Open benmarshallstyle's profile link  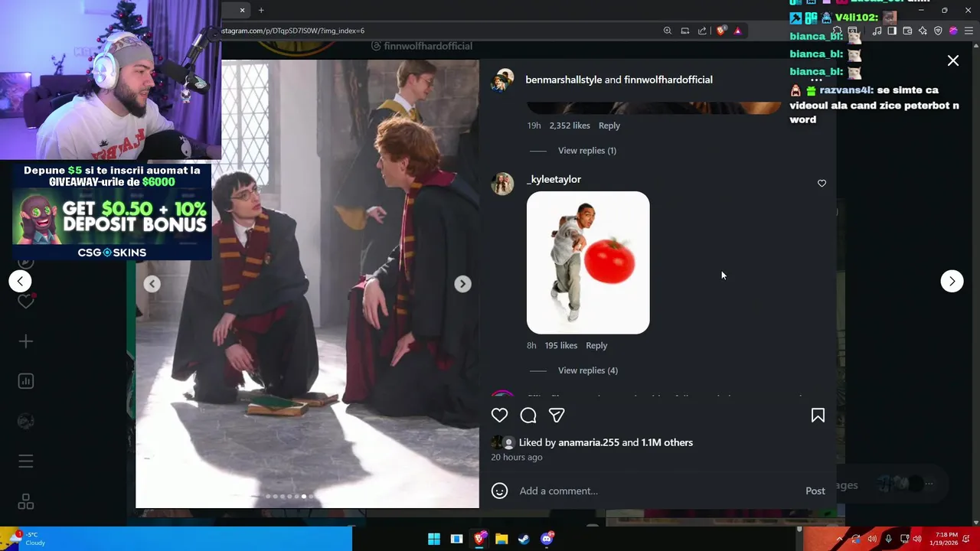(x=563, y=80)
